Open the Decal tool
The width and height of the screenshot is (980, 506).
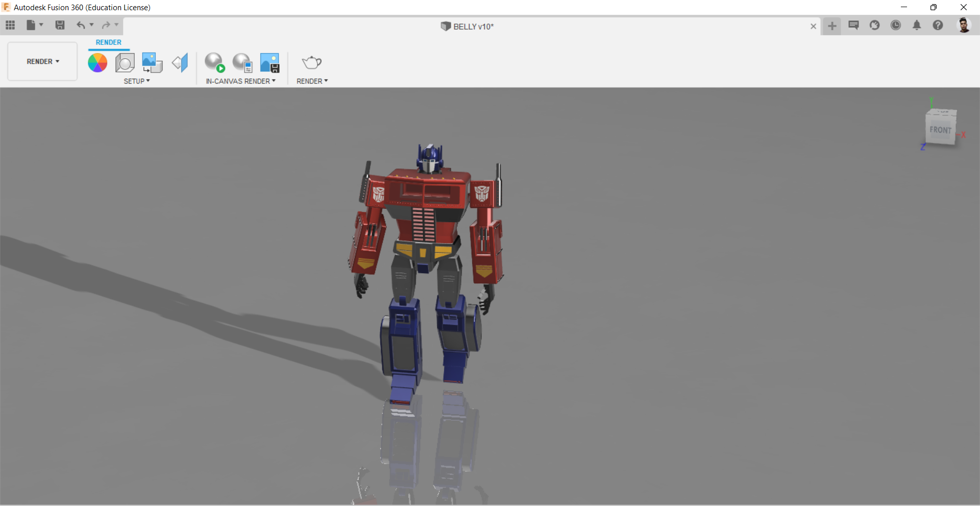click(152, 63)
